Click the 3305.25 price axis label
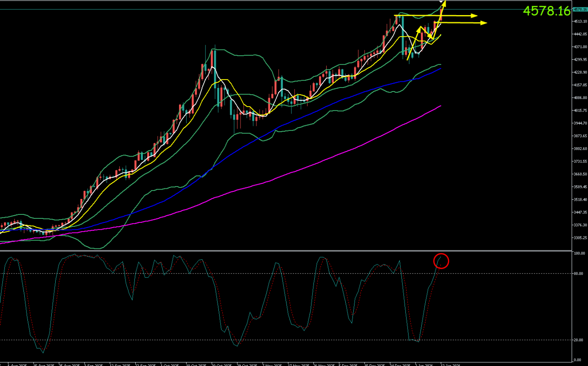 580,238
